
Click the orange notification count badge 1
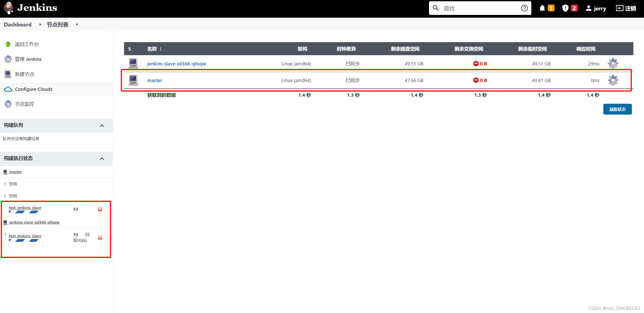[x=551, y=8]
